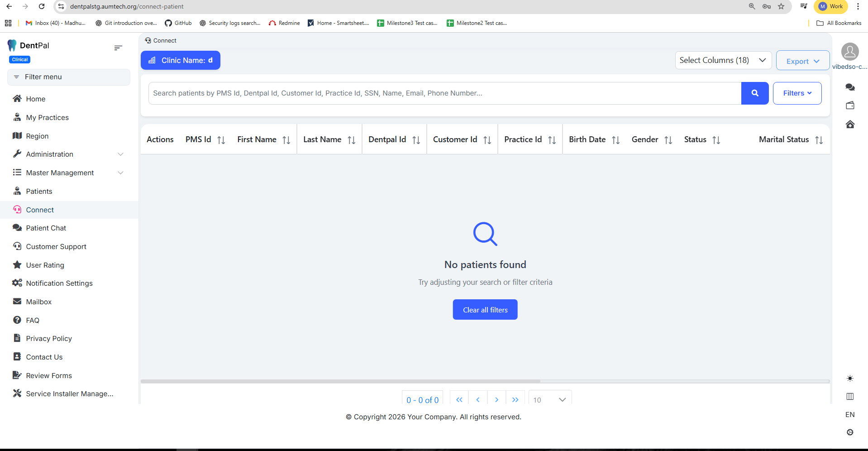868x451 pixels.
Task: Click the chat bubbles icon in right sidebar
Action: point(850,87)
